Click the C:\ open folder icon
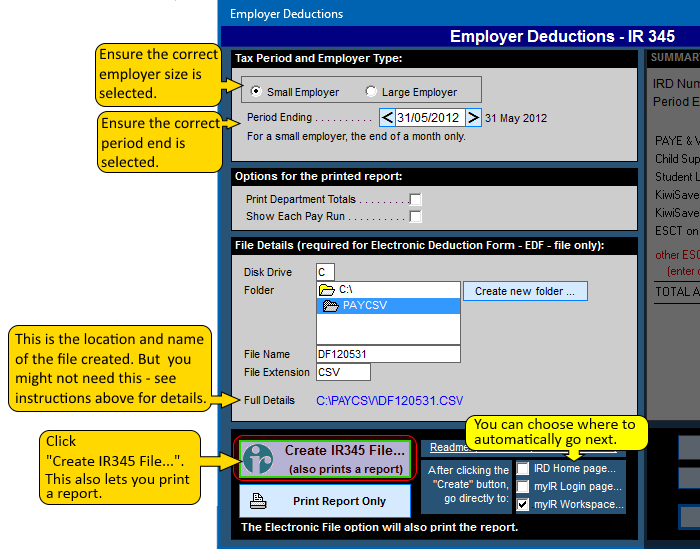Viewport: 700px width, 549px height. [x=327, y=290]
